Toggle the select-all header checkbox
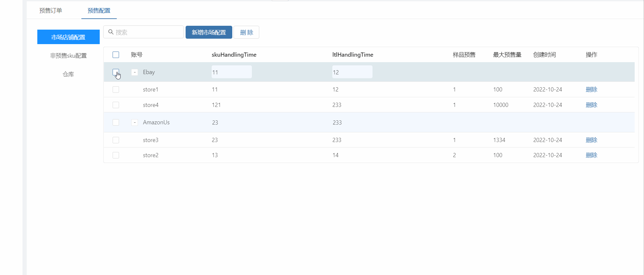Image resolution: width=644 pixels, height=275 pixels. tap(116, 55)
